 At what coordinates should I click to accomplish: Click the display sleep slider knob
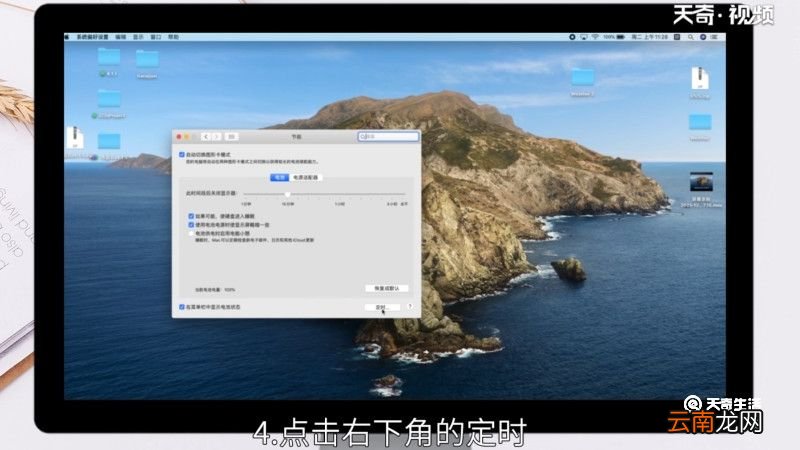[288, 194]
